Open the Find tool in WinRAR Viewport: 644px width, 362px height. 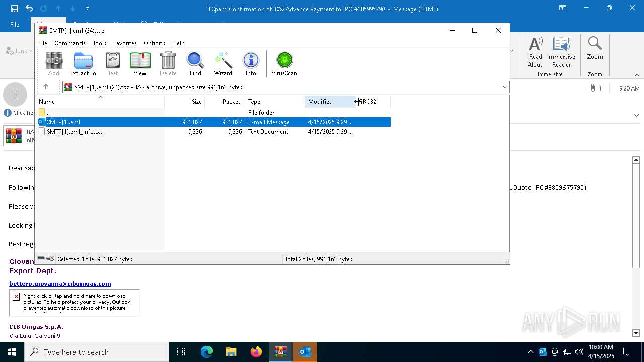coord(195,64)
